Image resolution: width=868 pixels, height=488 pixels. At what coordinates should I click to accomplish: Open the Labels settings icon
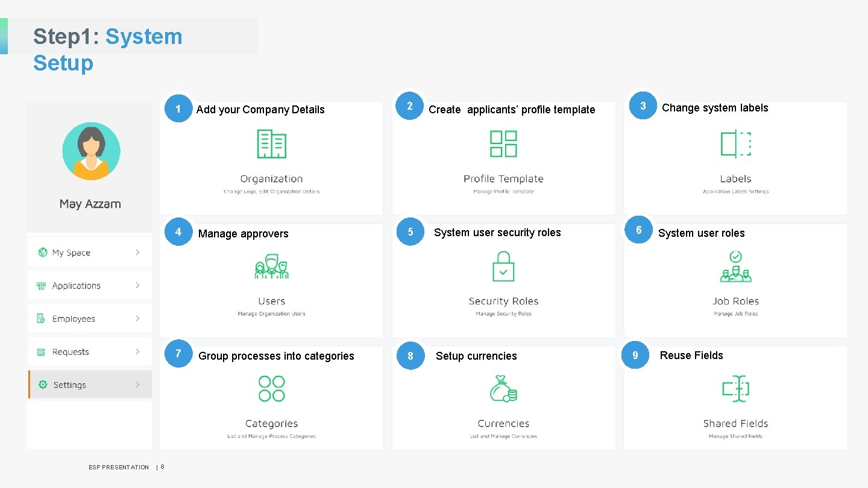(x=735, y=143)
